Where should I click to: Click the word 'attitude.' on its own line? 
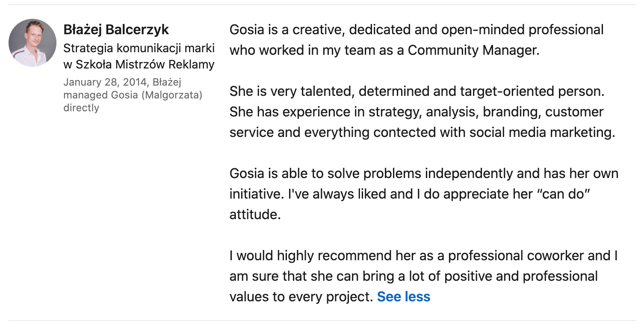click(255, 214)
